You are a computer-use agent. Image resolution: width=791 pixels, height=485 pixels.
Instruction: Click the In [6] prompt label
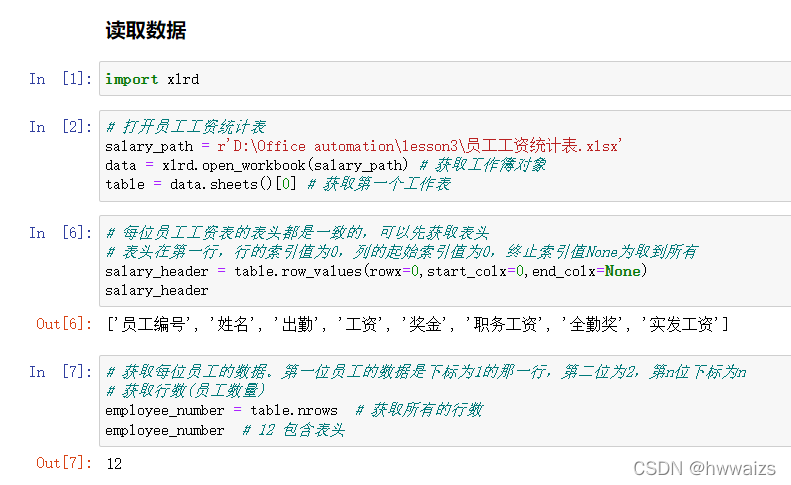(61, 233)
